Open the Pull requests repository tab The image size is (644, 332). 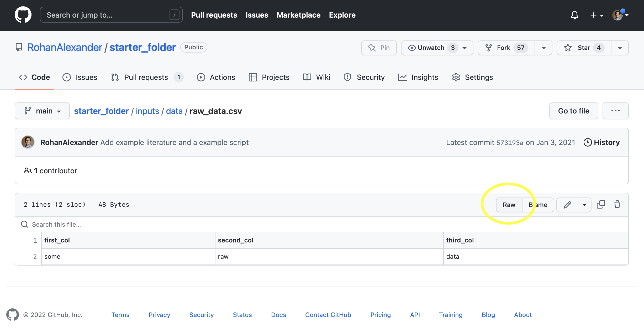click(146, 77)
